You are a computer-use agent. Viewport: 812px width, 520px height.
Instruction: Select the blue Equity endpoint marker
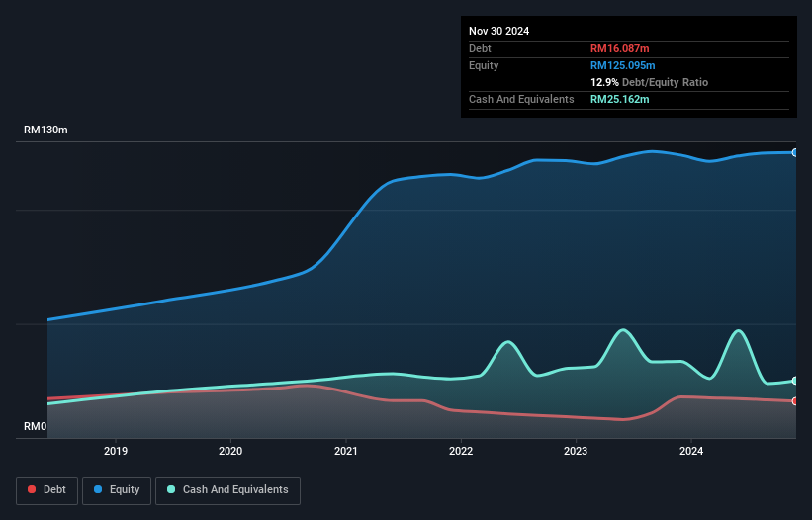795,152
